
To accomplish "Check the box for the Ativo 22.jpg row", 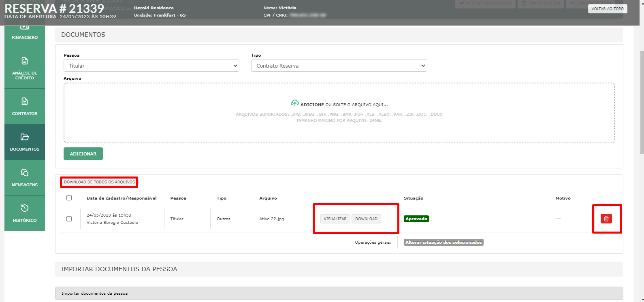I will (69, 219).
